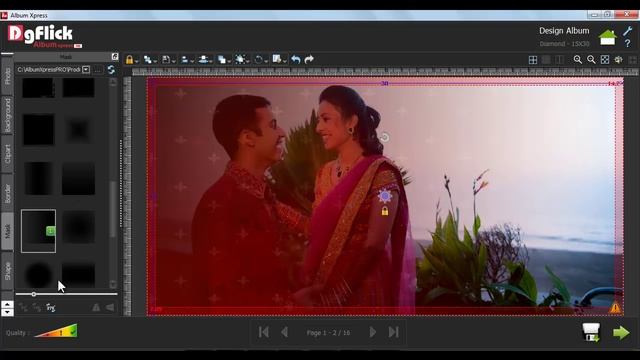This screenshot has height=360, width=640.
Task: Click the page layout toolbar icon
Action: pos(277,59)
